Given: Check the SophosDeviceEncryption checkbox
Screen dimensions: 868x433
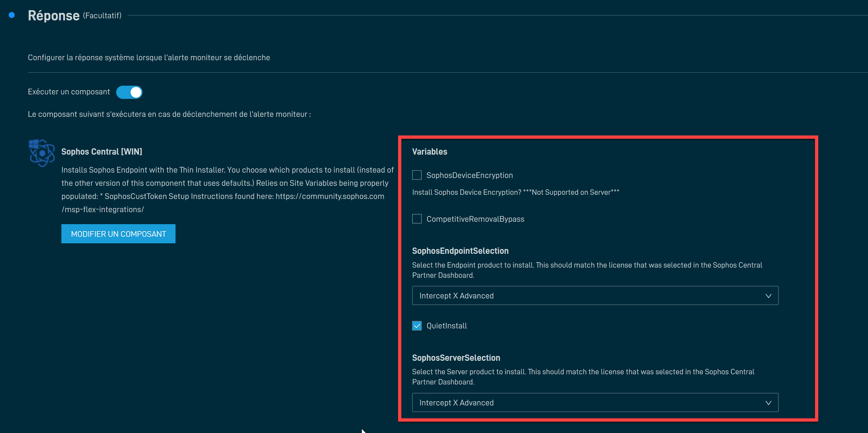Looking at the screenshot, I should (x=417, y=175).
